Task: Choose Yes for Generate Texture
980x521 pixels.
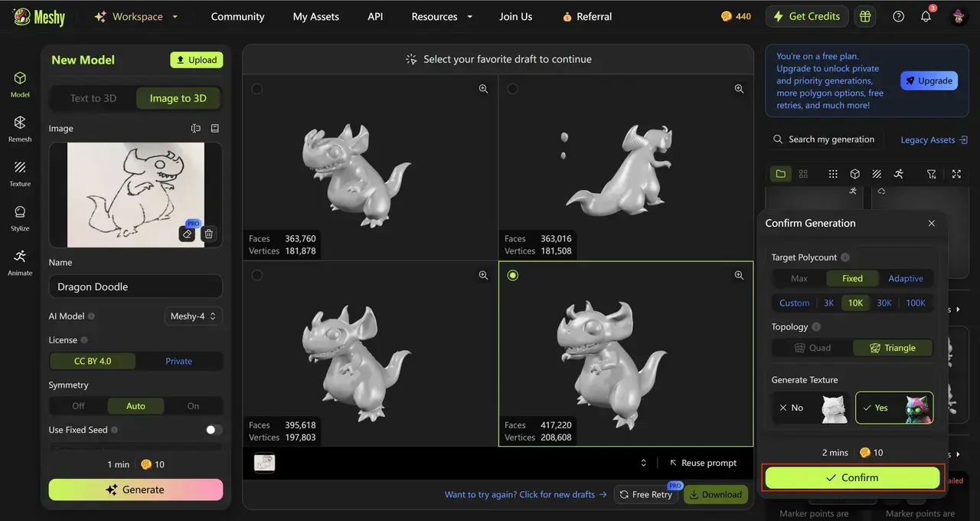Action: click(893, 408)
